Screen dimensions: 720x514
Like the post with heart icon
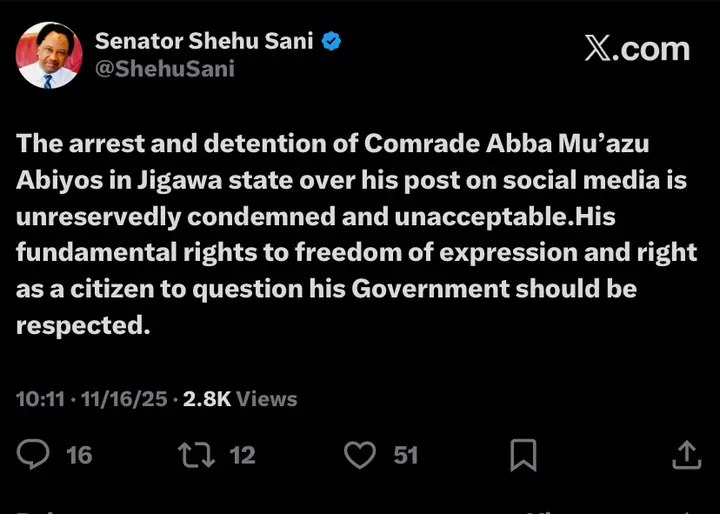[359, 455]
